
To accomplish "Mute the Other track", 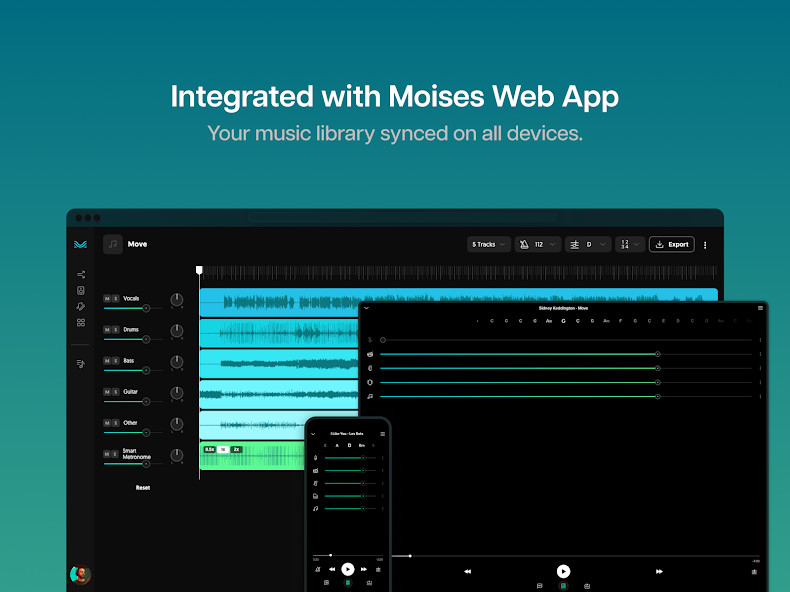I will 107,423.
